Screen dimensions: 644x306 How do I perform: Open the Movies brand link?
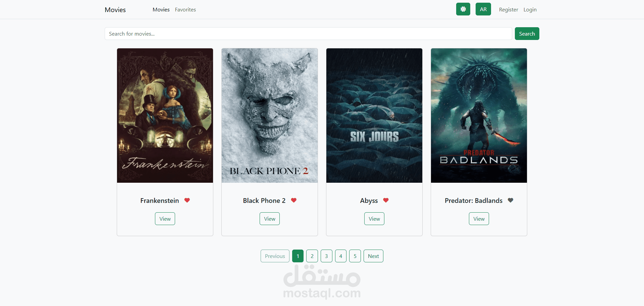[115, 10]
